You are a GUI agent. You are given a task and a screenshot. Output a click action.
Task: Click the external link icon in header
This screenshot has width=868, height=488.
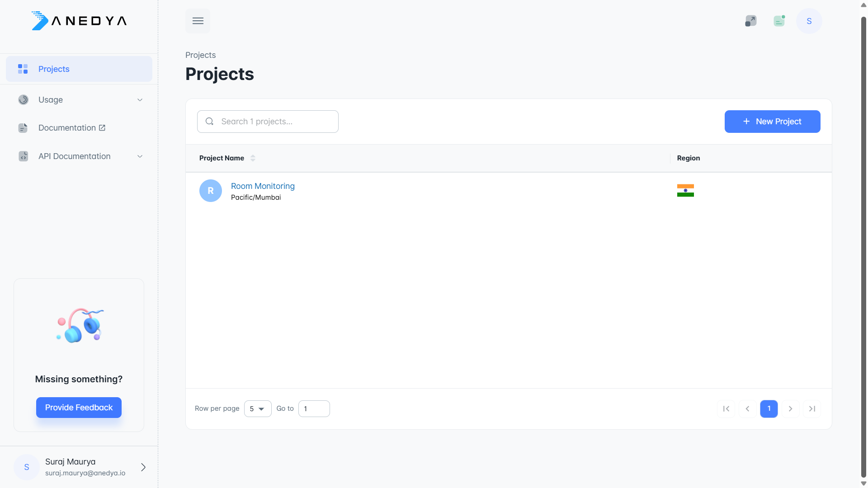750,21
